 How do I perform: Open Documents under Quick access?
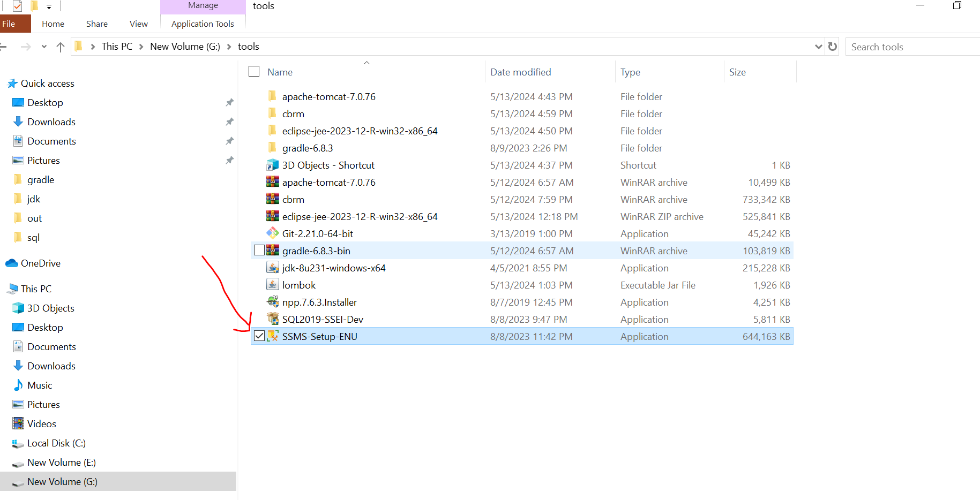[x=51, y=141]
